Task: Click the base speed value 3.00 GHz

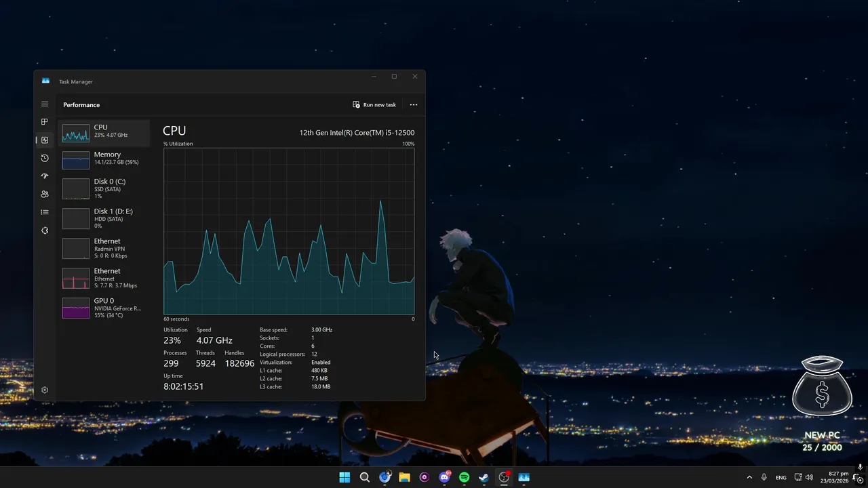Action: coord(322,330)
